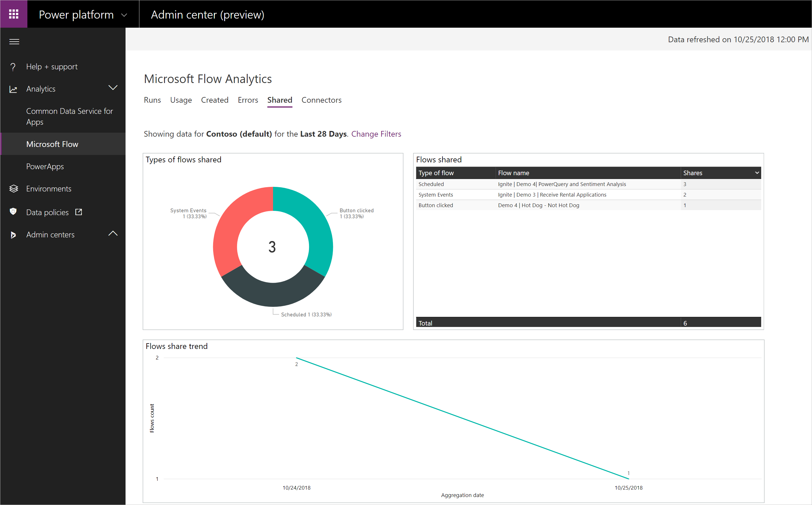Click the Environments layers icon
This screenshot has width=812, height=505.
pos(13,189)
